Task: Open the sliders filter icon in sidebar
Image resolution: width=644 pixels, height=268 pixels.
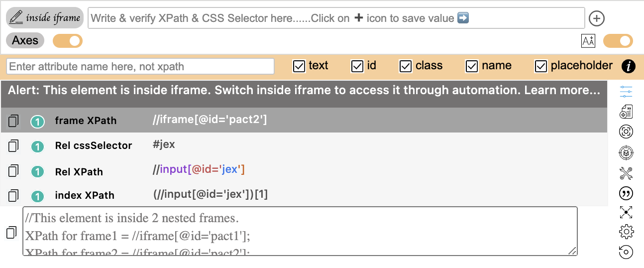Action: [x=626, y=92]
